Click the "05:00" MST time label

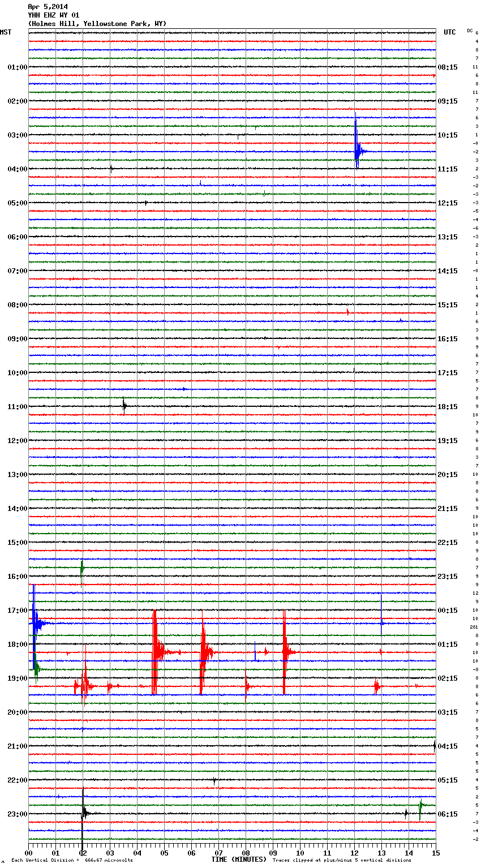pyautogui.click(x=18, y=203)
